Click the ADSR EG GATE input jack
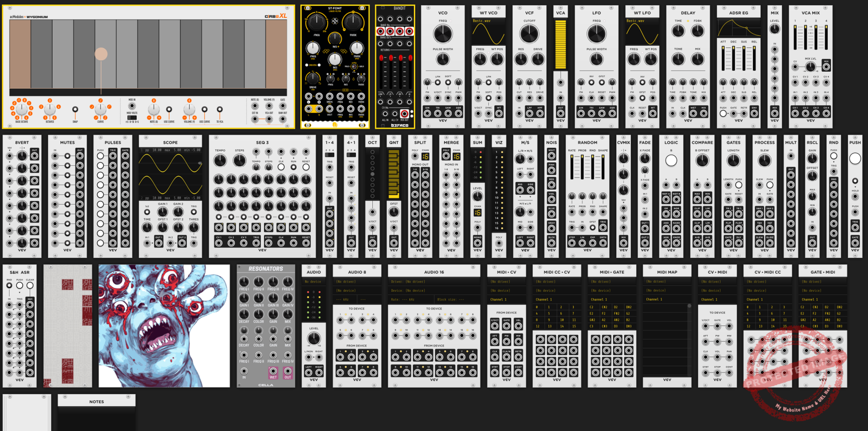Screen dimensions: 868x431 point(733,113)
